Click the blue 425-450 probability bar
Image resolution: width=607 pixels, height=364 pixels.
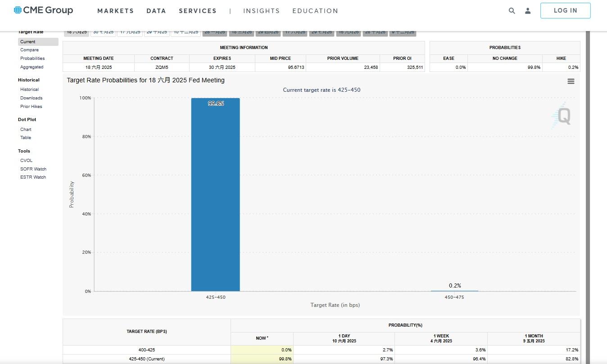(x=215, y=194)
